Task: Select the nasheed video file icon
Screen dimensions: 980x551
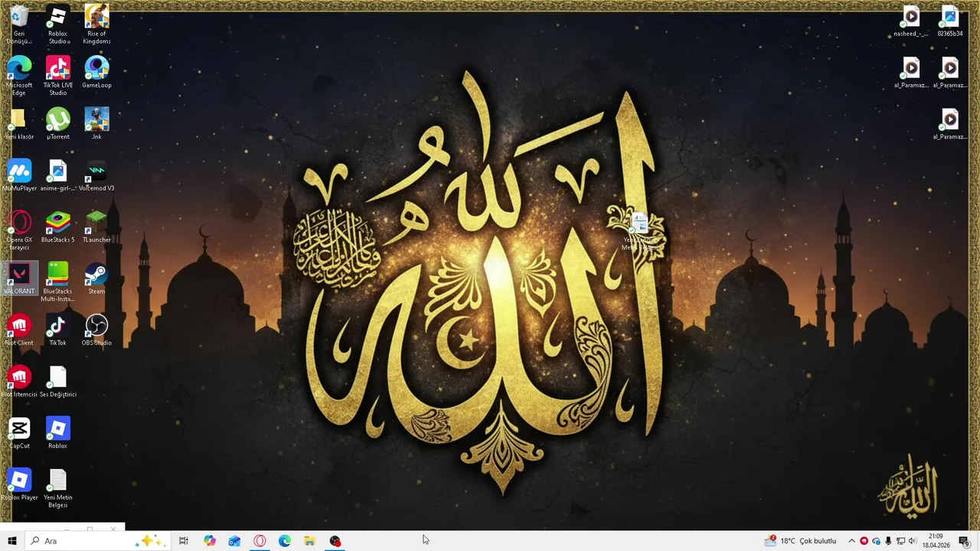Action: click(911, 21)
